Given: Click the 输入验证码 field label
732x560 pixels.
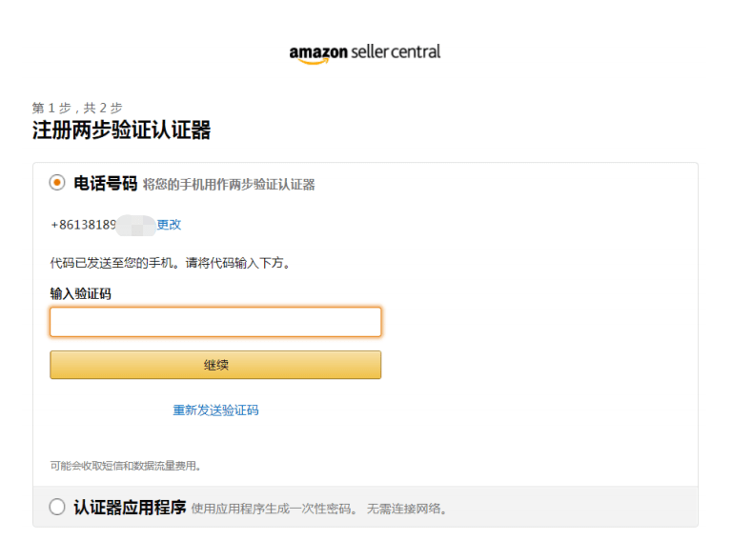Looking at the screenshot, I should tap(81, 293).
